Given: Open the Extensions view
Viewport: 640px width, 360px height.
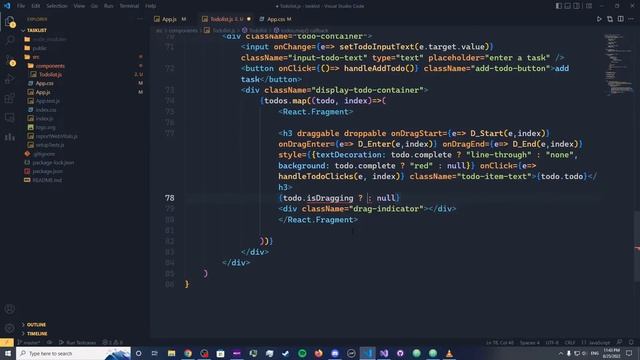Looking at the screenshot, I should click(10, 98).
